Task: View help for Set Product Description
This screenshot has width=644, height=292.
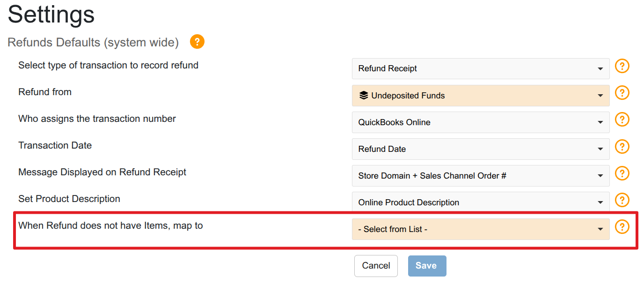Action: 622,200
